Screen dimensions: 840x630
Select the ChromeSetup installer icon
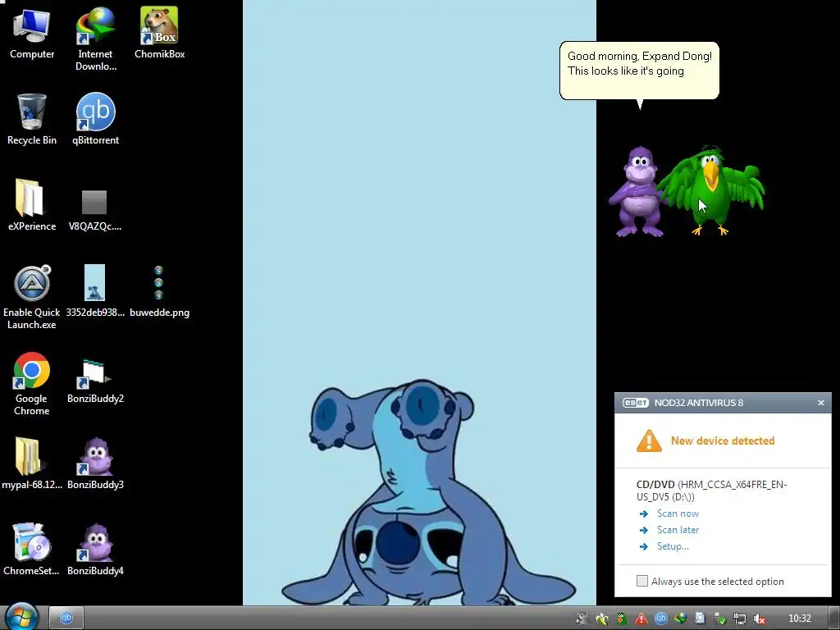32,549
